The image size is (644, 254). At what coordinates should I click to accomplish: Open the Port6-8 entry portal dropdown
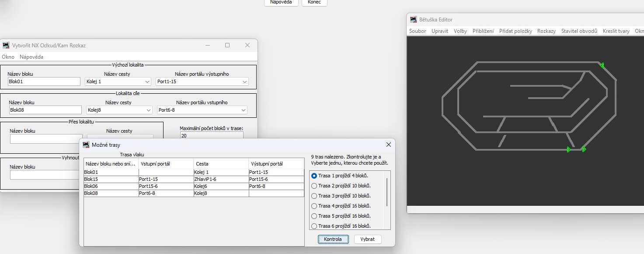[202, 110]
